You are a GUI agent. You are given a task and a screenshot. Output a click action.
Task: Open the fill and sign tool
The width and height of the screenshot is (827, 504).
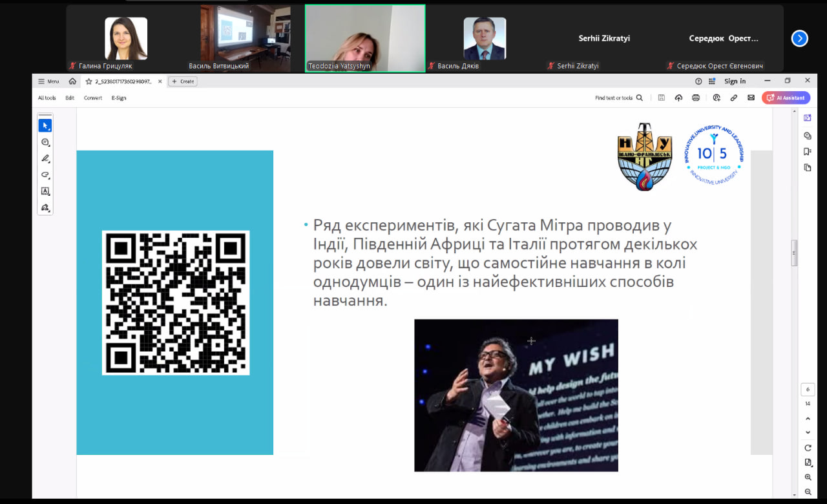(45, 207)
